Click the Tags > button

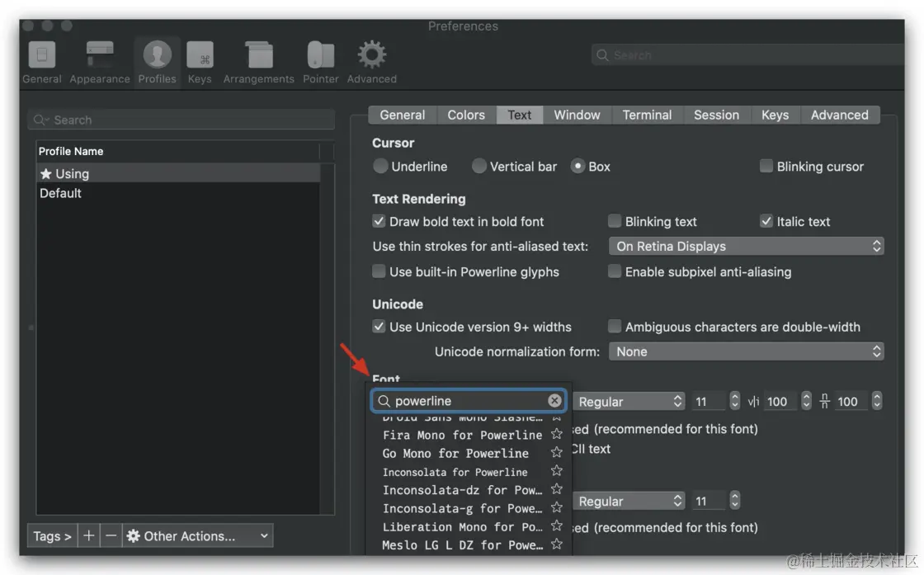(x=53, y=535)
